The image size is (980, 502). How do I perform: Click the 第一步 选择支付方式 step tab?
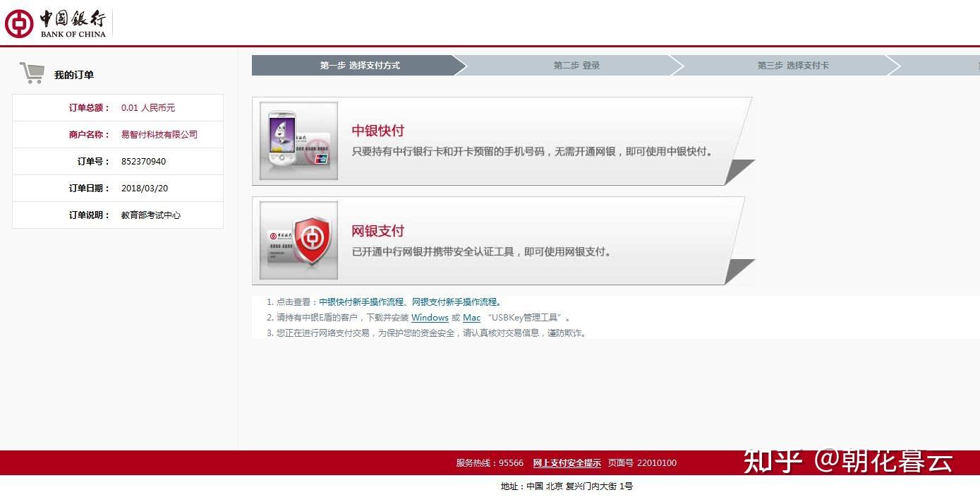(x=359, y=66)
